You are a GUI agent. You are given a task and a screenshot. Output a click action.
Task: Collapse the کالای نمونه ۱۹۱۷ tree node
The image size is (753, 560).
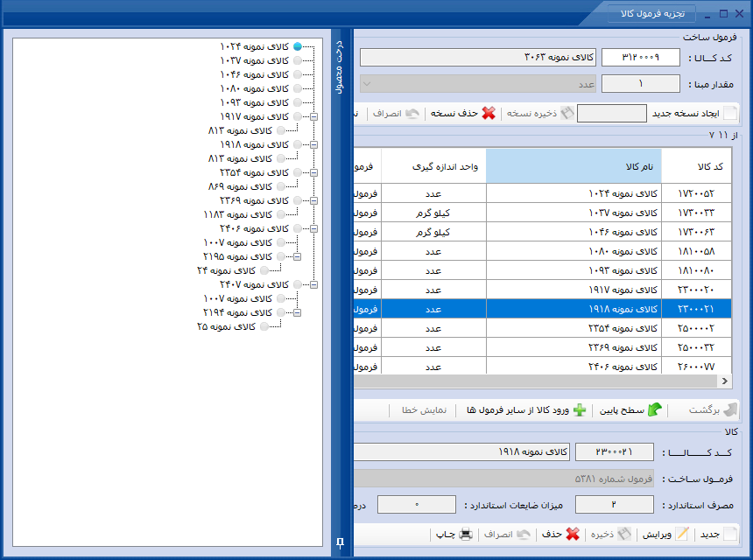[x=313, y=116]
